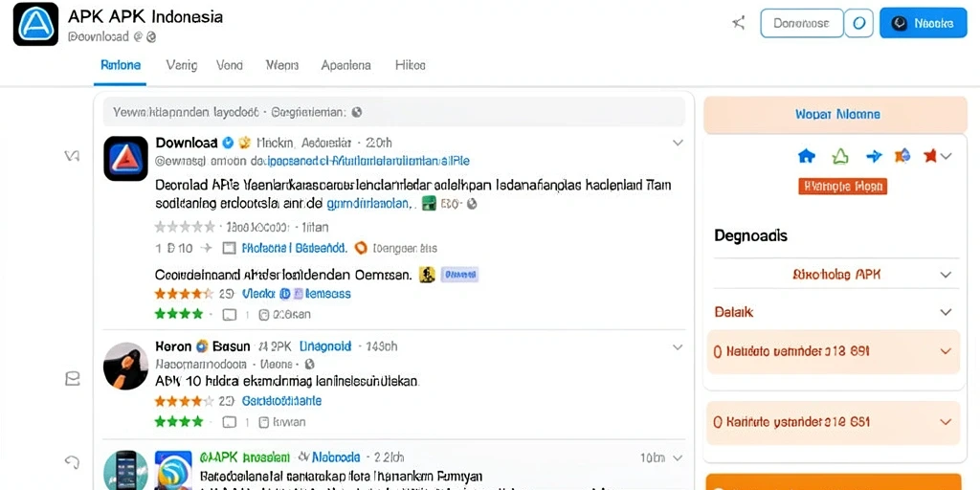Click the left sidebar undo arrow icon
The image size is (980, 490).
(72, 462)
